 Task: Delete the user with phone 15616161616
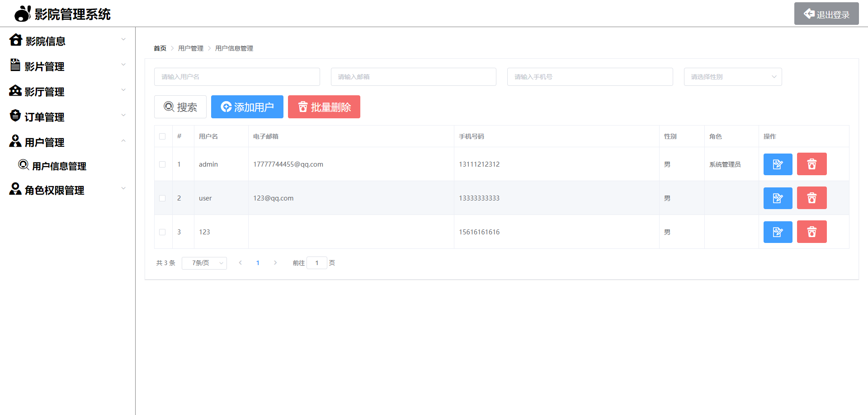[811, 232]
